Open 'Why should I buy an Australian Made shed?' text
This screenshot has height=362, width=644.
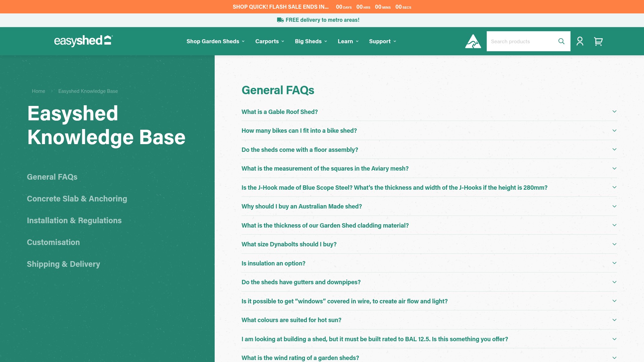(x=302, y=206)
